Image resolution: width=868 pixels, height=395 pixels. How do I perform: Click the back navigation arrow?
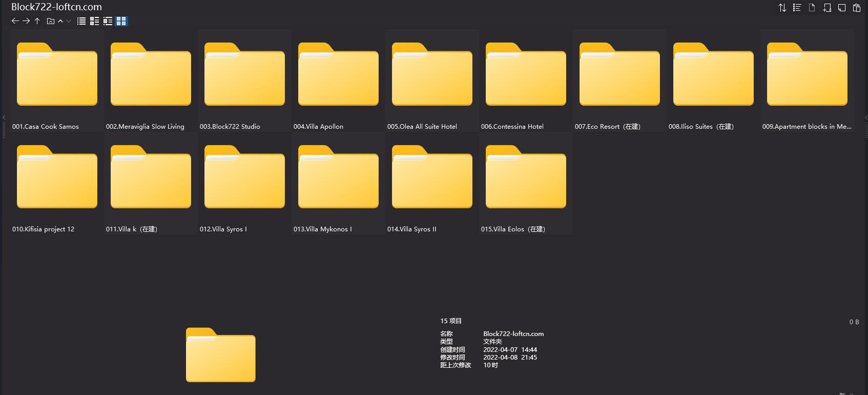(15, 21)
